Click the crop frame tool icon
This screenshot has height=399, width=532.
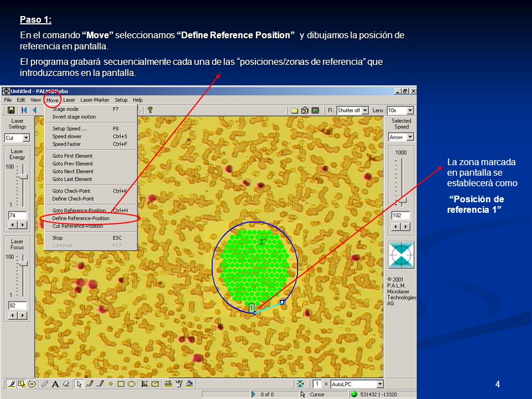144,383
